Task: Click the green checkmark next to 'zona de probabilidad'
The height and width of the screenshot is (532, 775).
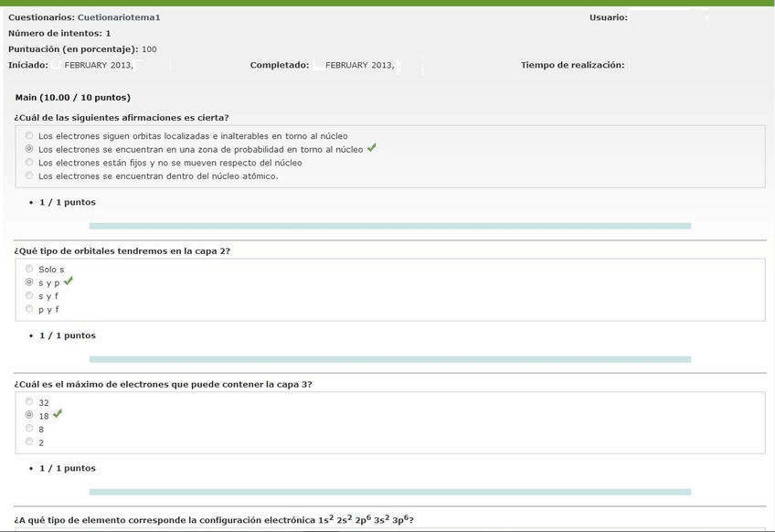Action: pyautogui.click(x=371, y=148)
